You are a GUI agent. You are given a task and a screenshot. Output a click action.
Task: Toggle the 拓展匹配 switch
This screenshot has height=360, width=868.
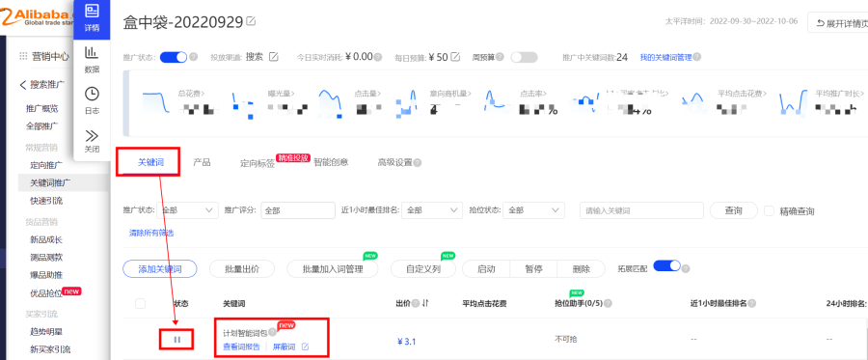click(666, 265)
